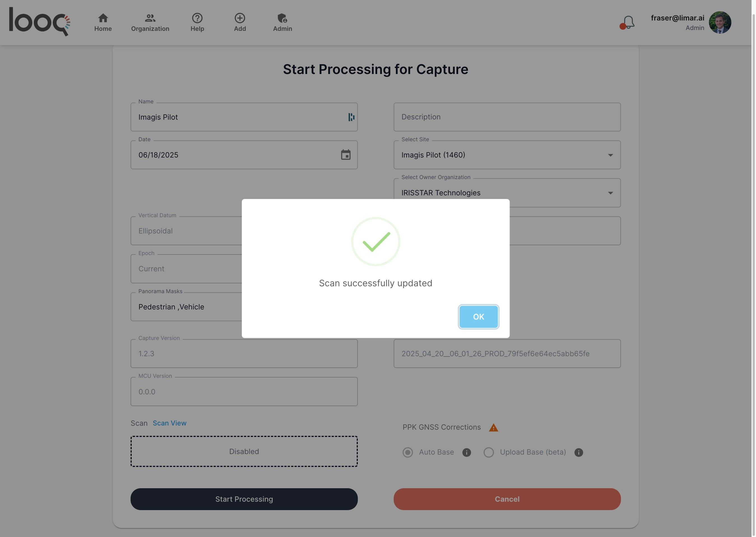Click the Auto Base info icon
Screen dimensions: 756x537
(x=467, y=452)
